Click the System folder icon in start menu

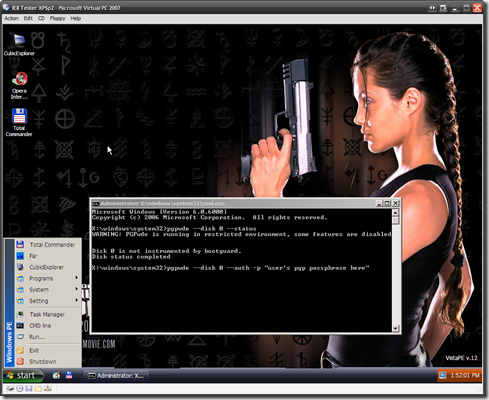tap(20, 290)
